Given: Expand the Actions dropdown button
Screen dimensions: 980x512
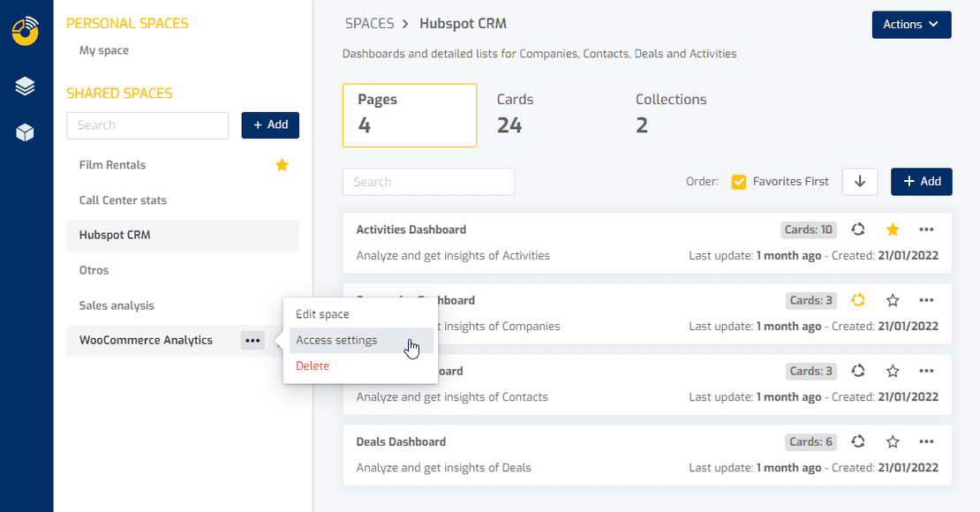Looking at the screenshot, I should pyautogui.click(x=911, y=25).
